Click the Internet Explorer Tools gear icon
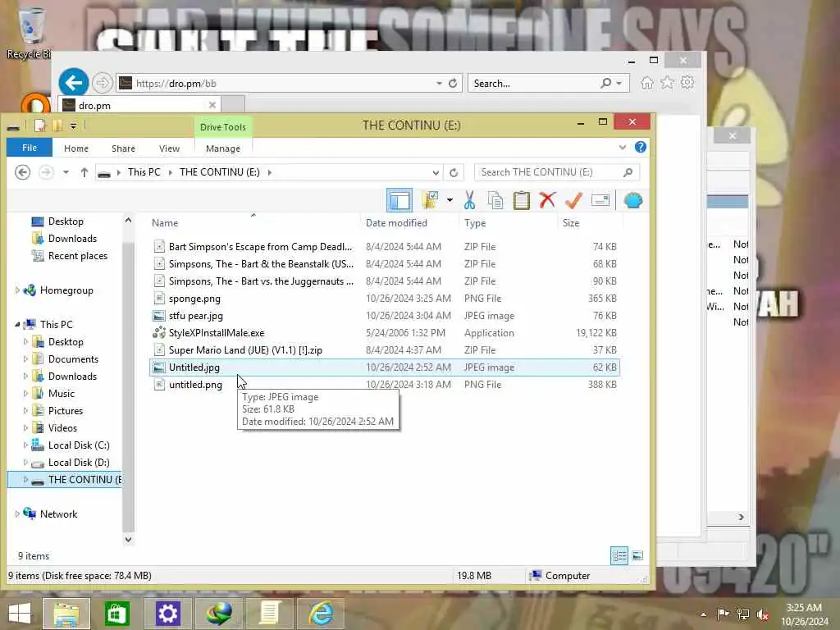840x630 pixels. click(687, 83)
